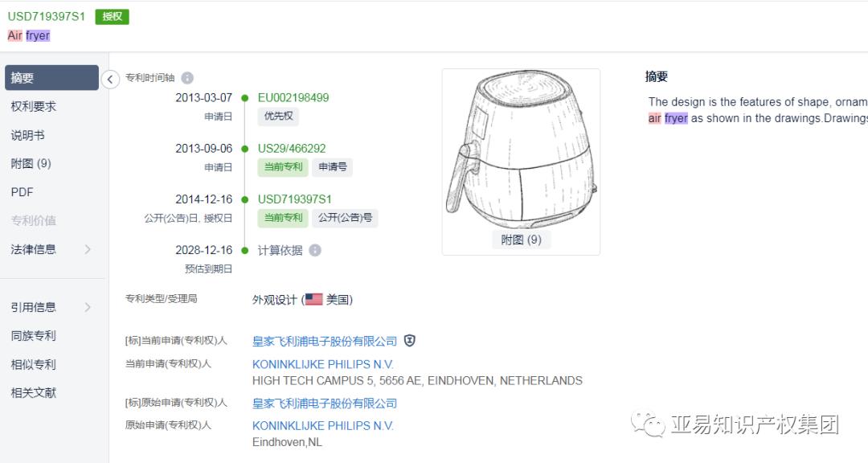Click the shield icon after 皇家飞利浦电子股份有限公司
The width and height of the screenshot is (868, 463).
tap(410, 341)
